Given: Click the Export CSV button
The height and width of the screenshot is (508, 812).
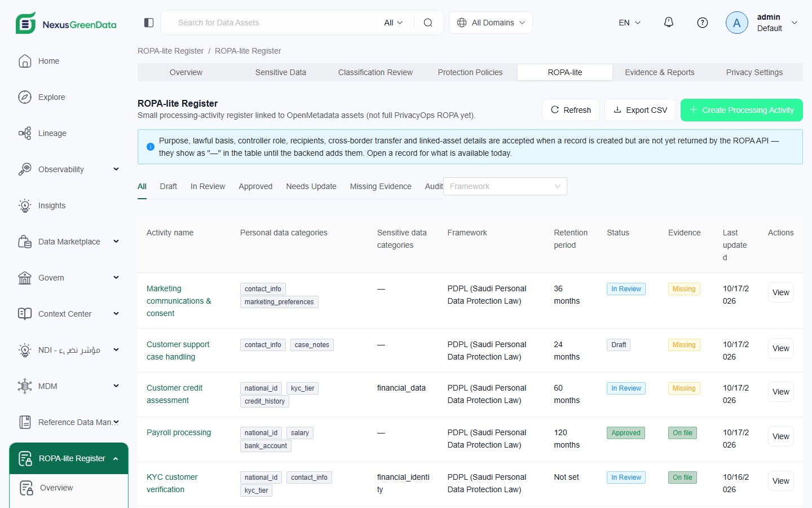Looking at the screenshot, I should (640, 110).
